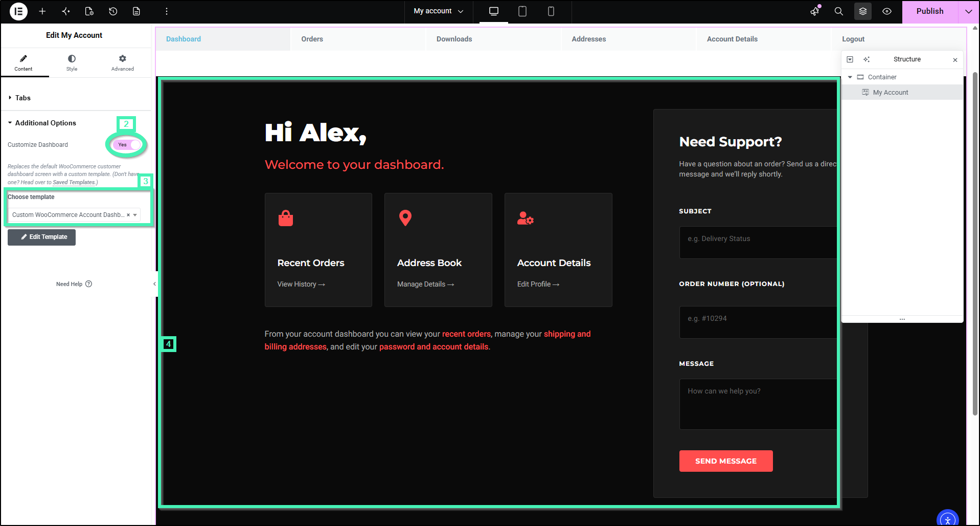Click the shopping bag Recent Orders icon
Screen dimensions: 980x526
(x=286, y=218)
